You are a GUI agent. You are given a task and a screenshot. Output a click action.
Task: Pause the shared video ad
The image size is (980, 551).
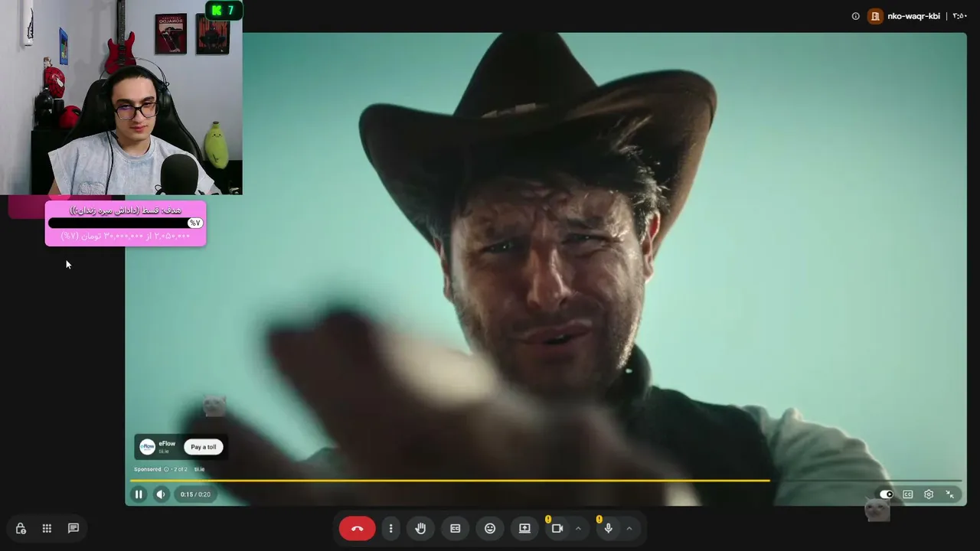[139, 494]
